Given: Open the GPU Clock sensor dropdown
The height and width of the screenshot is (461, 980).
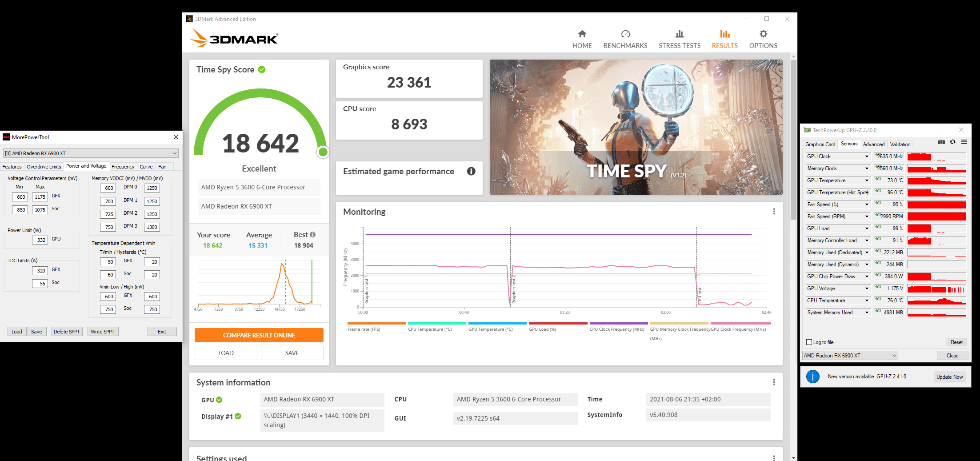Looking at the screenshot, I should 866,156.
